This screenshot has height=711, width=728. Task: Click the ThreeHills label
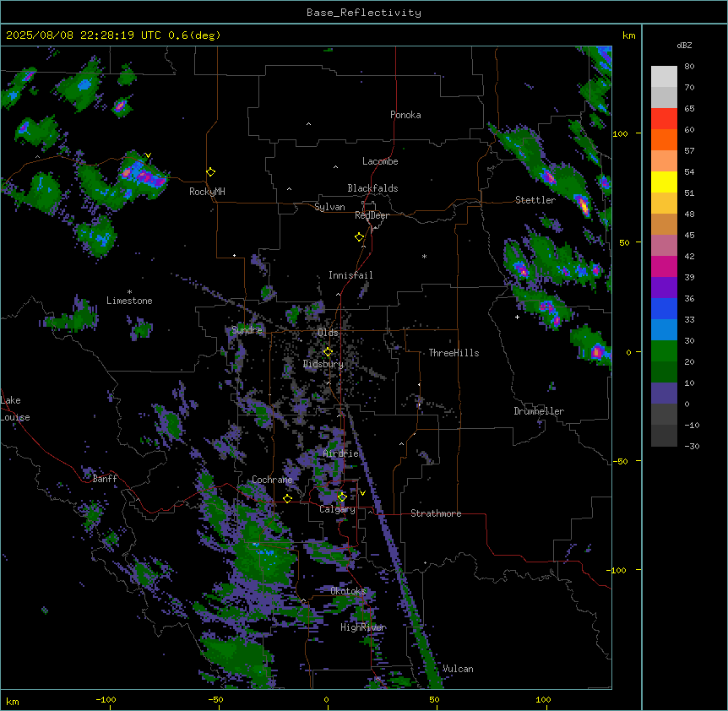click(x=454, y=353)
